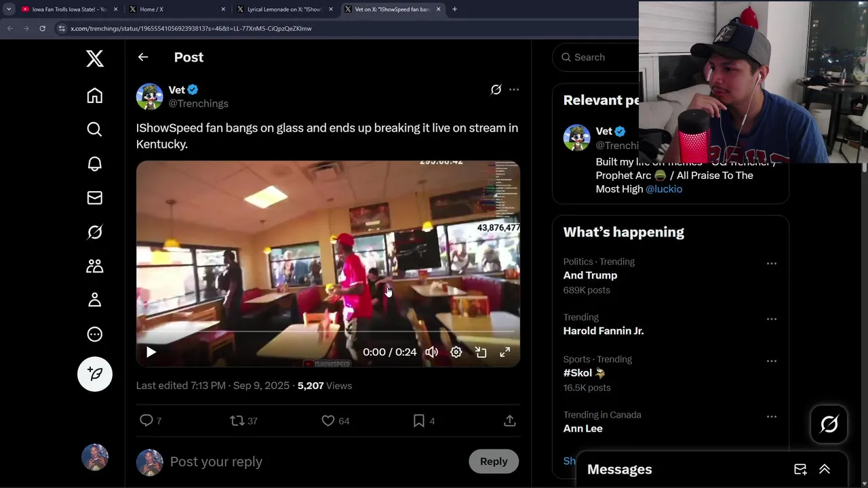Open the Grok icon in left sidebar

95,232
